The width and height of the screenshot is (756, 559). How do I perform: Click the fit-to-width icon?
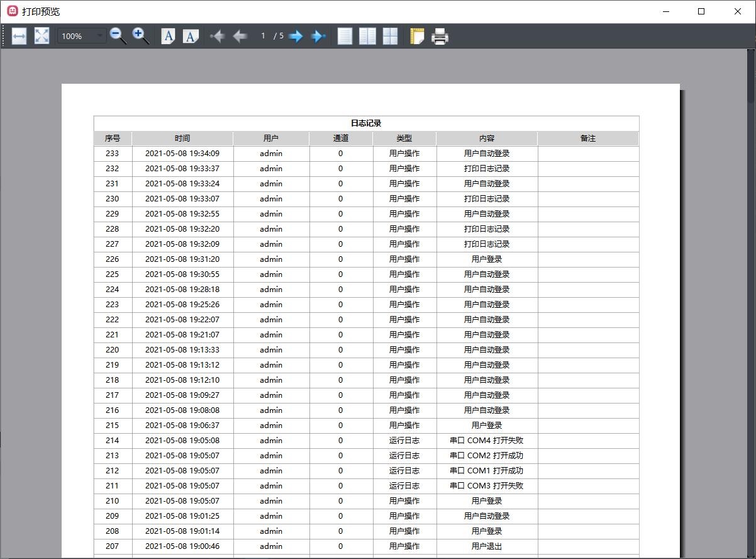coord(19,37)
